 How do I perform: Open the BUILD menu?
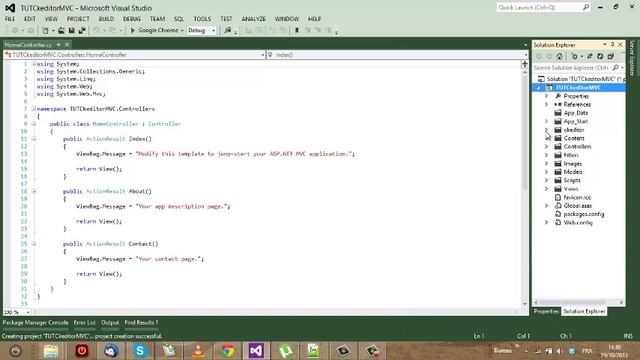(x=106, y=19)
